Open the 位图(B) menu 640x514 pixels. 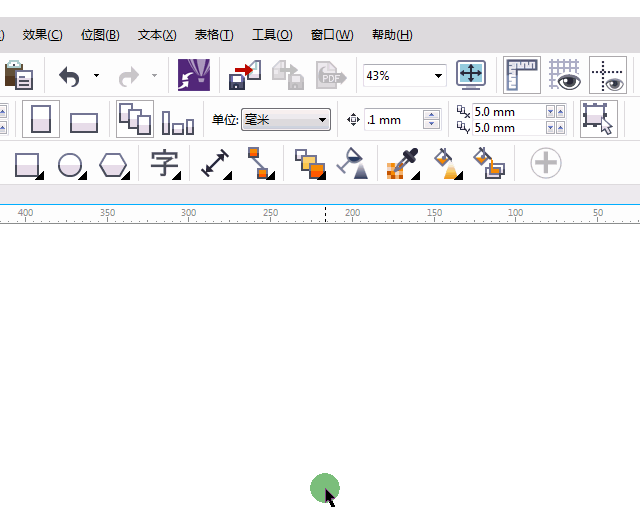(100, 35)
